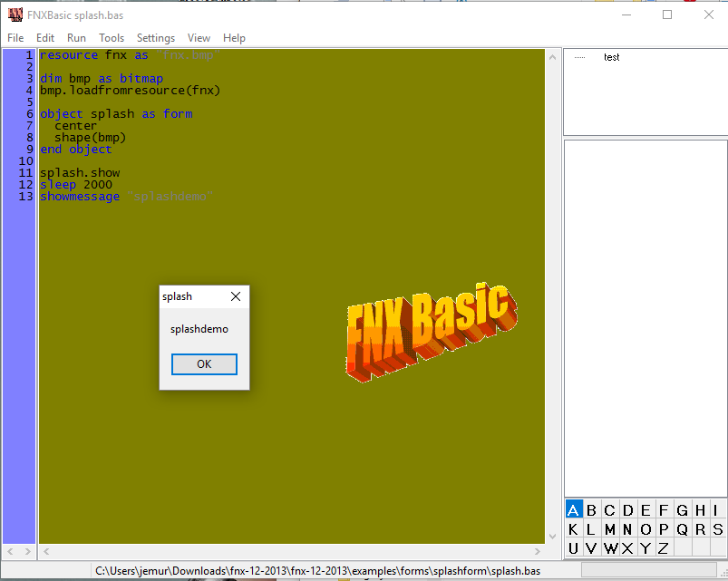Viewport: 728px width, 581px height.
Task: Open the Settings menu
Action: point(155,38)
